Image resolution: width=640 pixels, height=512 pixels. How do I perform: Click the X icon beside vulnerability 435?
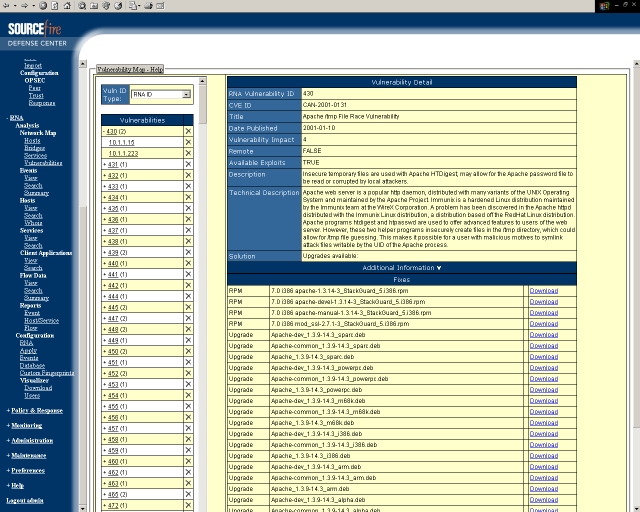point(188,208)
